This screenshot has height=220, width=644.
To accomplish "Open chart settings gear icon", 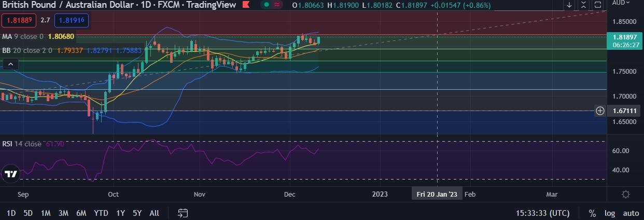I will point(625,195).
